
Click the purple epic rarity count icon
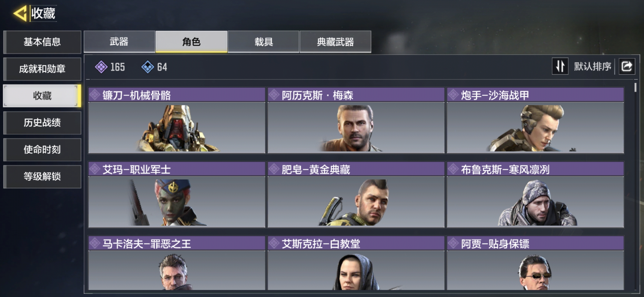click(101, 67)
